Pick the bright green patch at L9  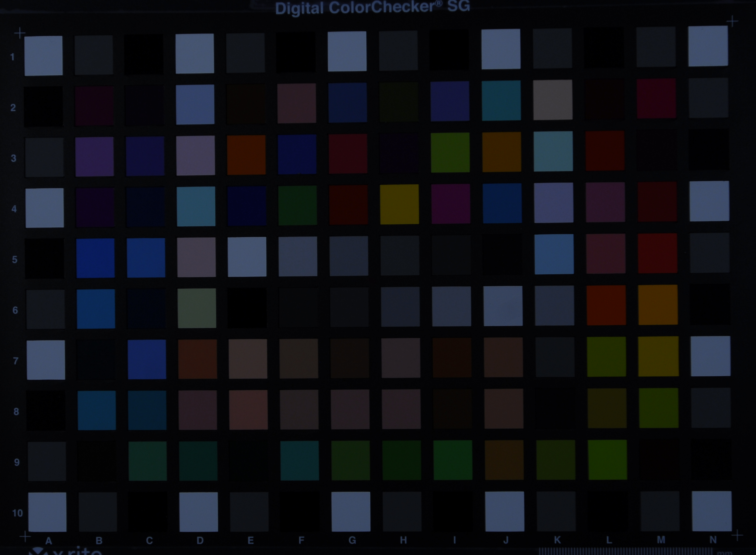click(607, 460)
